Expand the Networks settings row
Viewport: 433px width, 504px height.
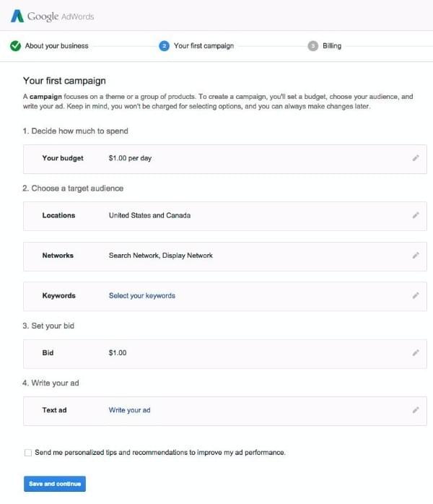[x=225, y=256]
